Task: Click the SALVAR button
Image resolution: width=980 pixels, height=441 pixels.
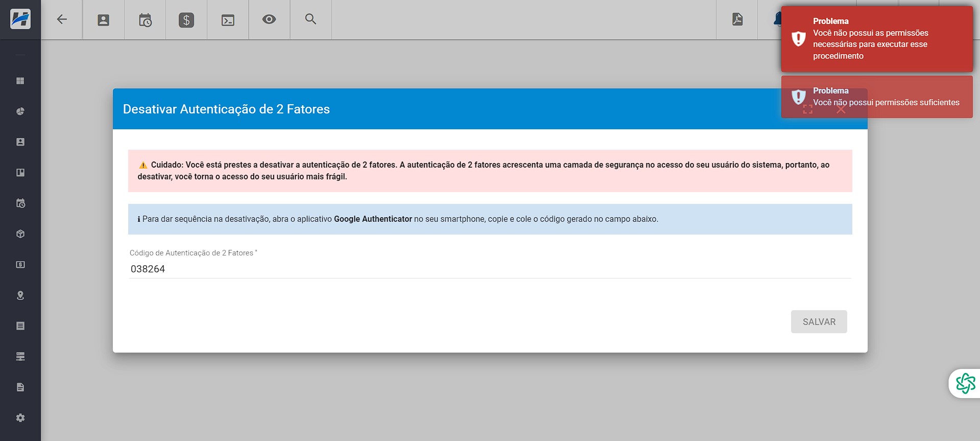Action: [x=819, y=322]
